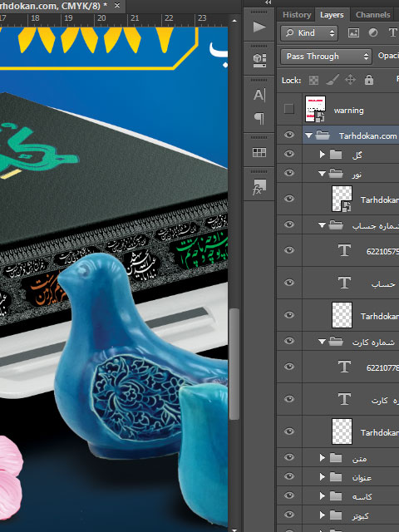Open the Pass Through blend mode dropdown

[x=326, y=57]
